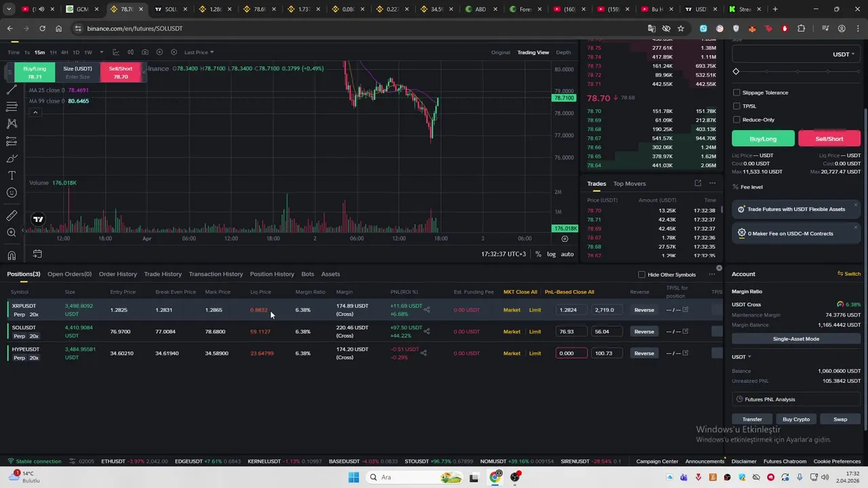Click the red Sell/Short order button
Viewport: 868px width, 488px height.
(829, 139)
